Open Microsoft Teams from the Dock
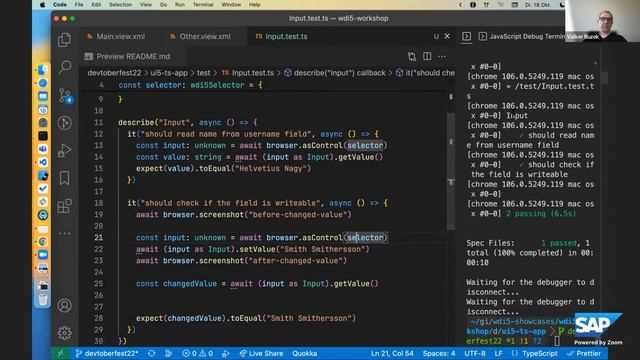The image size is (640, 360). coord(43,149)
